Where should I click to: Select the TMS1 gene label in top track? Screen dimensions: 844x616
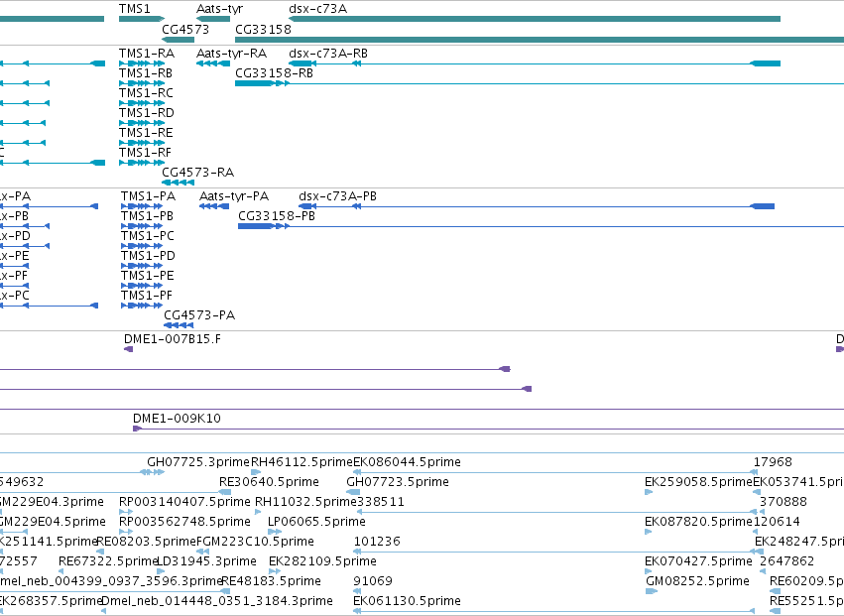(135, 9)
